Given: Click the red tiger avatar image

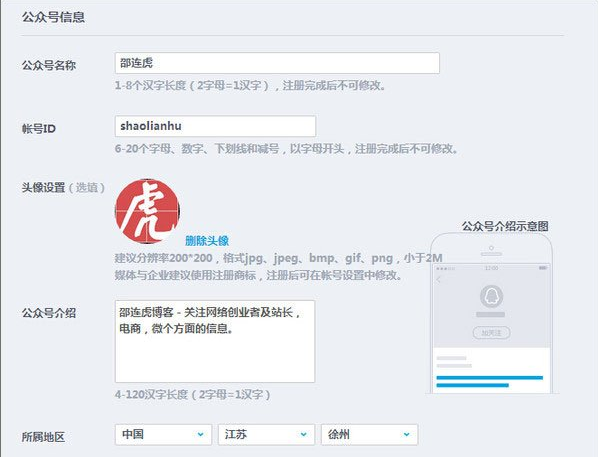Looking at the screenshot, I should click(x=147, y=211).
